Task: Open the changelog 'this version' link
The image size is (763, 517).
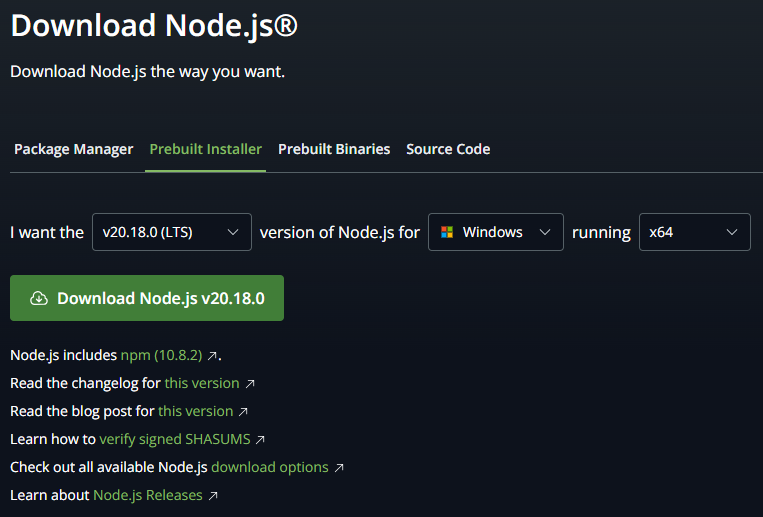Action: 202,384
